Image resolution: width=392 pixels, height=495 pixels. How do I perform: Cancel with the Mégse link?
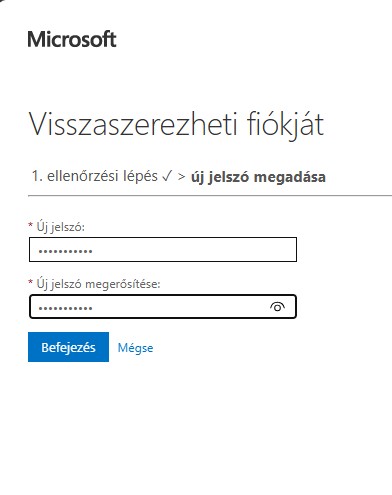[135, 348]
